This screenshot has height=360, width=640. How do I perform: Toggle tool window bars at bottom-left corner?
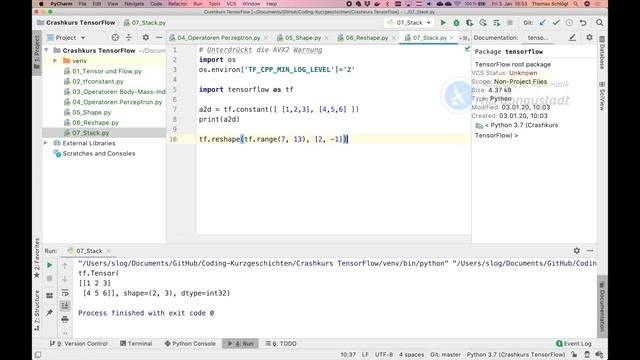[38, 355]
